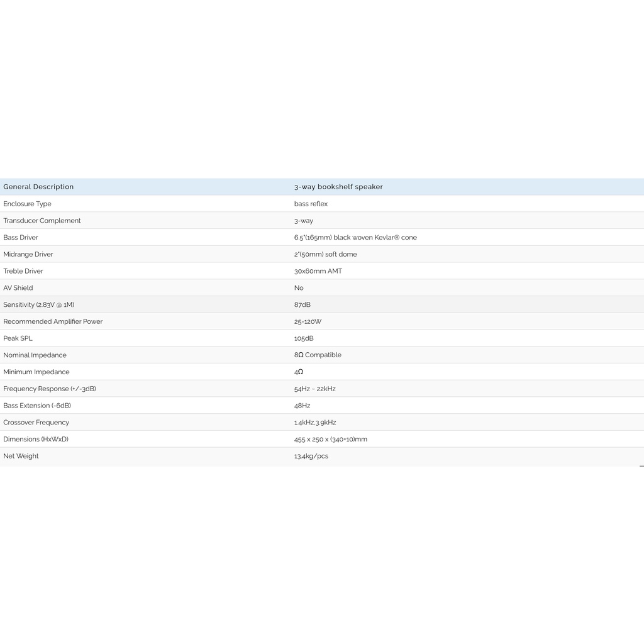Click the Nominal Impedance label

click(35, 355)
